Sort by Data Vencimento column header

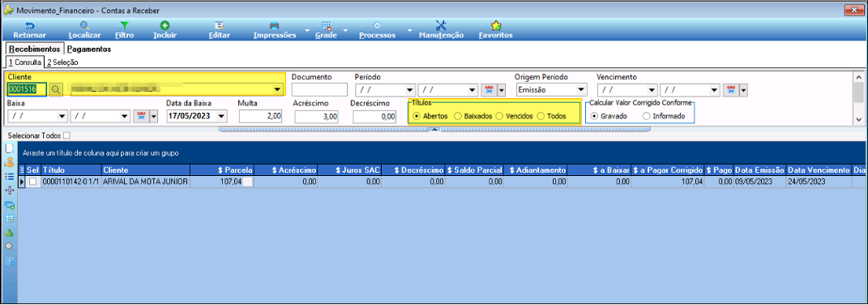[819, 170]
